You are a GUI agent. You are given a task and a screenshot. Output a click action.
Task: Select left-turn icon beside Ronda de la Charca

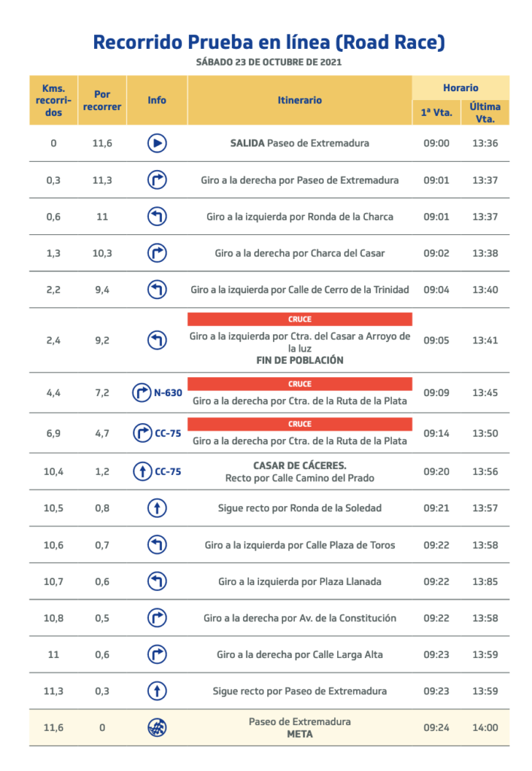tap(157, 217)
